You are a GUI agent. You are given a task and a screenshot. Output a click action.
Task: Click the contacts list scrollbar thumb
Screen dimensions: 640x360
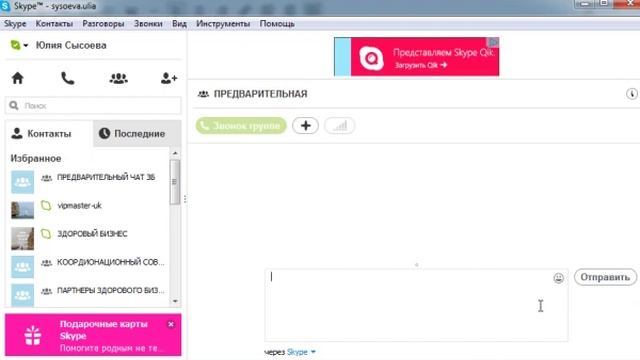pyautogui.click(x=175, y=182)
